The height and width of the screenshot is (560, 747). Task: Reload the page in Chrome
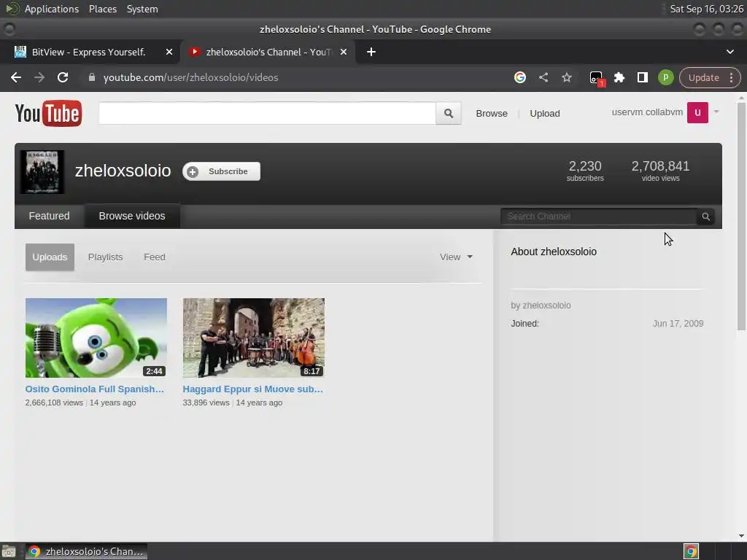tap(63, 77)
